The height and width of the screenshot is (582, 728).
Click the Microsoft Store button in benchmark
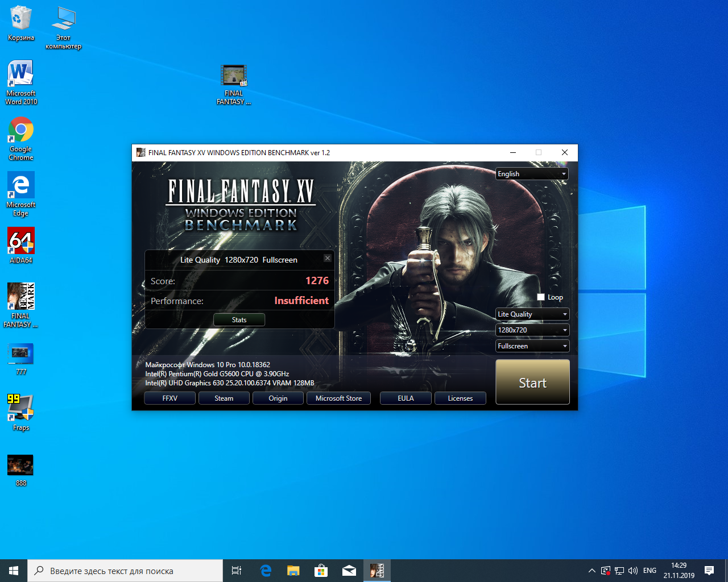point(339,398)
